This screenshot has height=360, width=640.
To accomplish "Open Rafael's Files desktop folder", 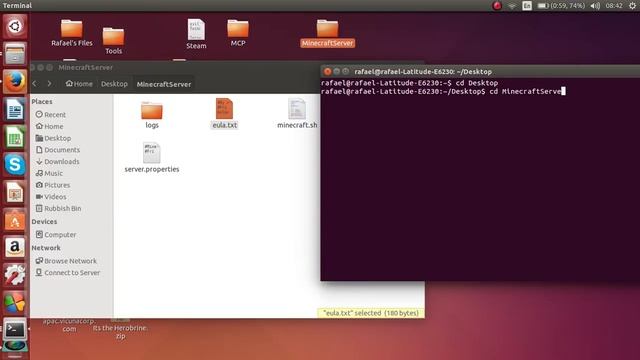I will pyautogui.click(x=72, y=33).
